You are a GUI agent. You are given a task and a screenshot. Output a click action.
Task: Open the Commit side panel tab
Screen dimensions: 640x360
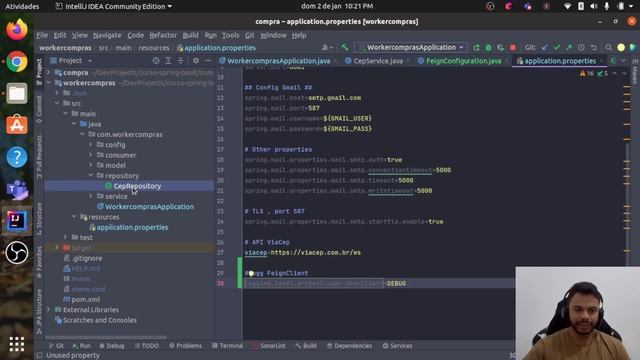pyautogui.click(x=39, y=109)
